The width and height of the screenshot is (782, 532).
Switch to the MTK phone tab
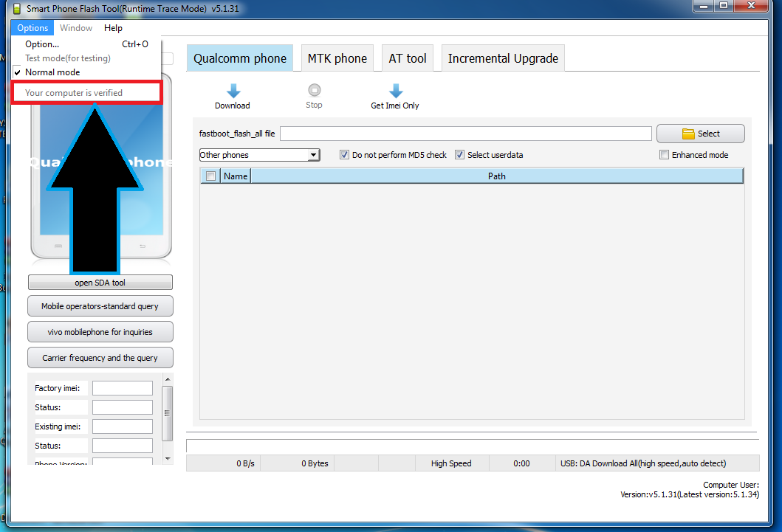[337, 58]
